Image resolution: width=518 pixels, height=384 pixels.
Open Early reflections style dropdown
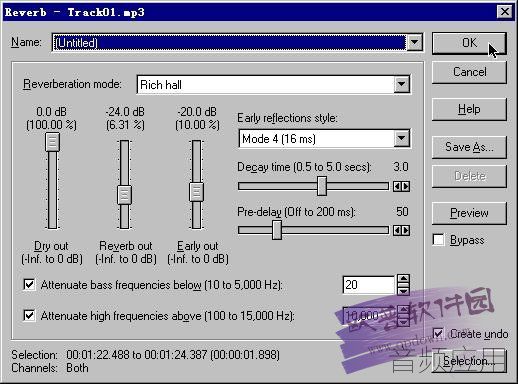coord(402,138)
